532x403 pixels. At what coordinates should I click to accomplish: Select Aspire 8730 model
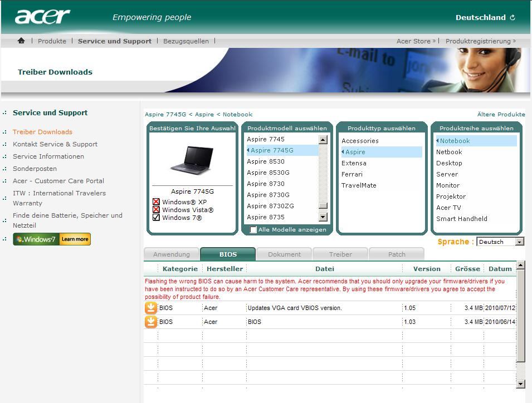(x=266, y=184)
